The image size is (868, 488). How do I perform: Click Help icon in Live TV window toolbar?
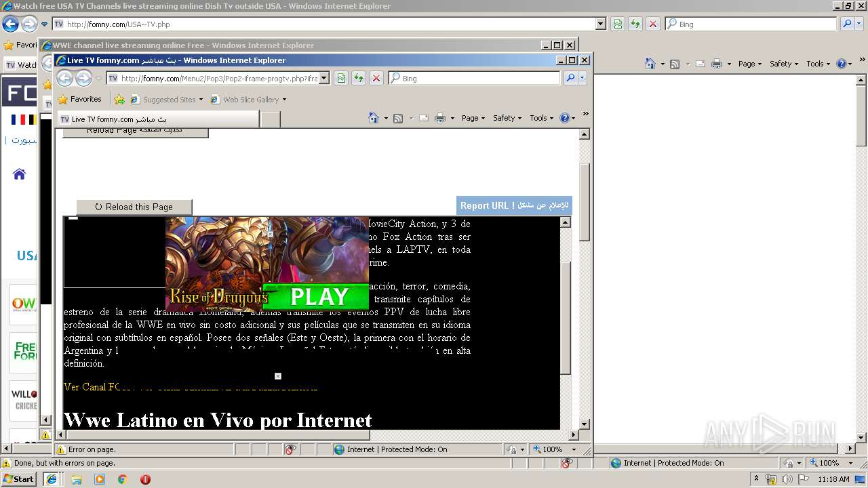tap(564, 118)
